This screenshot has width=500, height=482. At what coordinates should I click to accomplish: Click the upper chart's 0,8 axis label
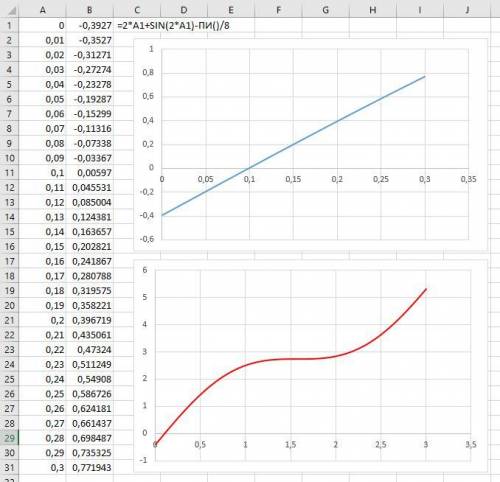tap(148, 72)
